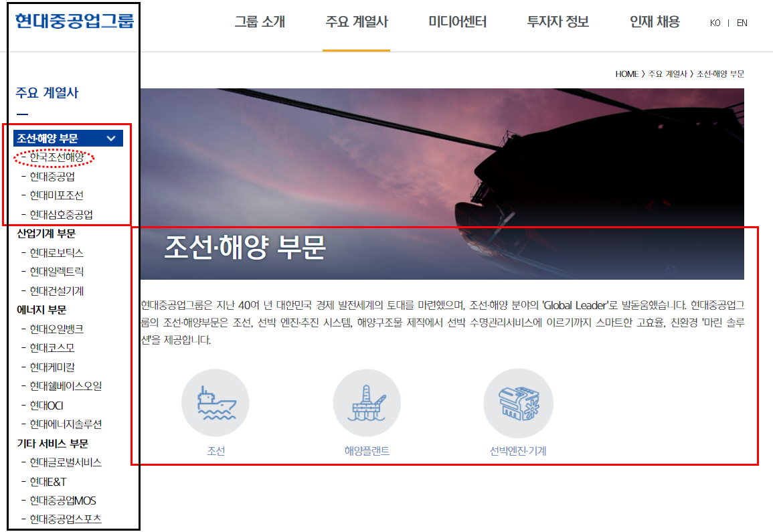Select 현대케미칼 in sidebar
The width and height of the screenshot is (773, 532).
coord(52,367)
